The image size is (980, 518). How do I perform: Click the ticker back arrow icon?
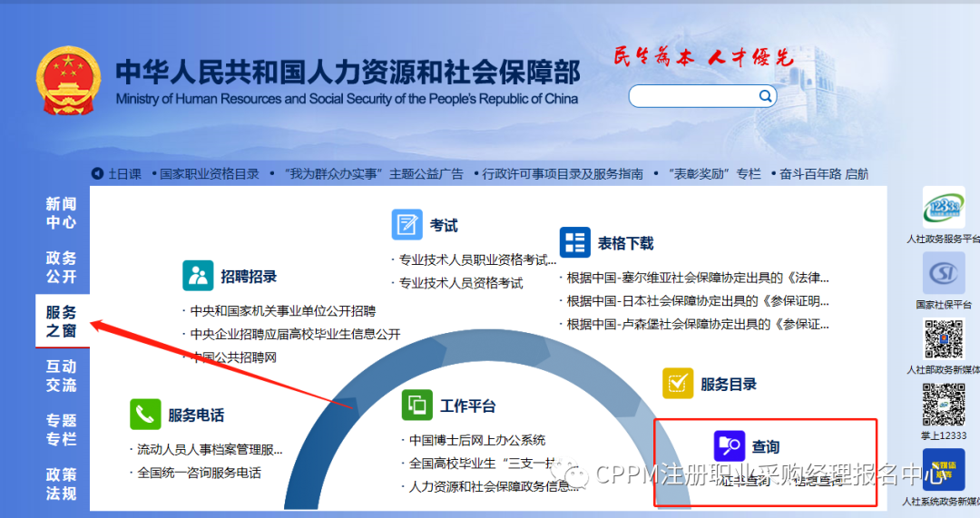[97, 173]
